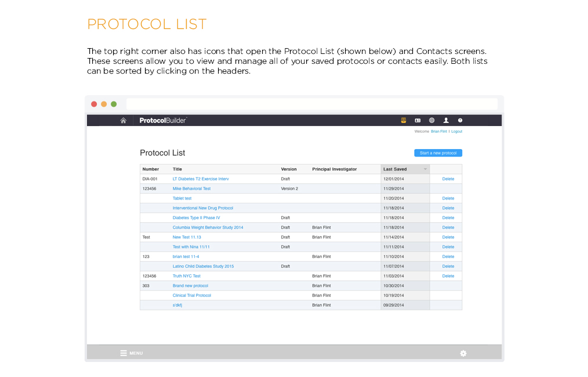This screenshot has height=377, width=588.
Task: Sort by Principal Investigator column header
Action: click(x=334, y=169)
